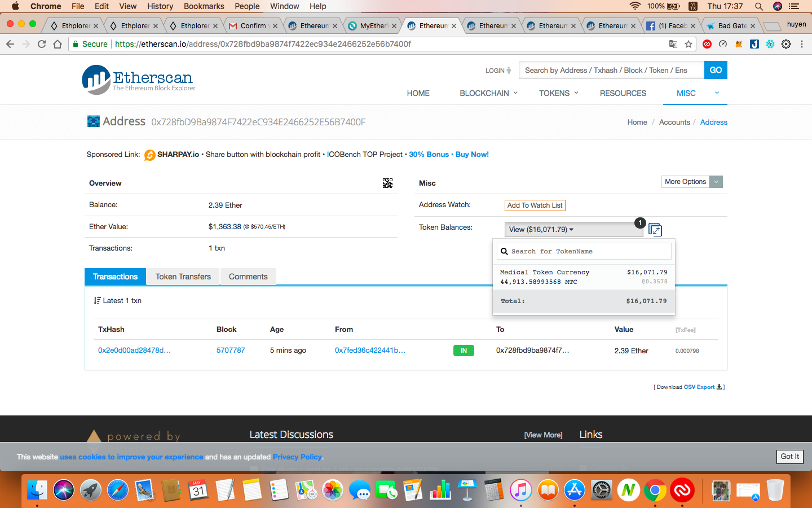Image resolution: width=812 pixels, height=508 pixels.
Task: Open the Comments tab
Action: pyautogui.click(x=248, y=277)
